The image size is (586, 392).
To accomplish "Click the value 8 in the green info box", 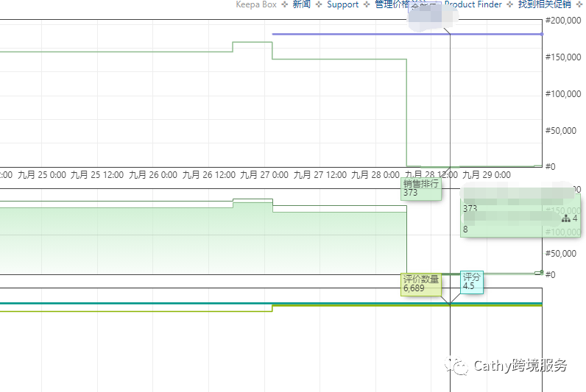I will coord(465,229).
